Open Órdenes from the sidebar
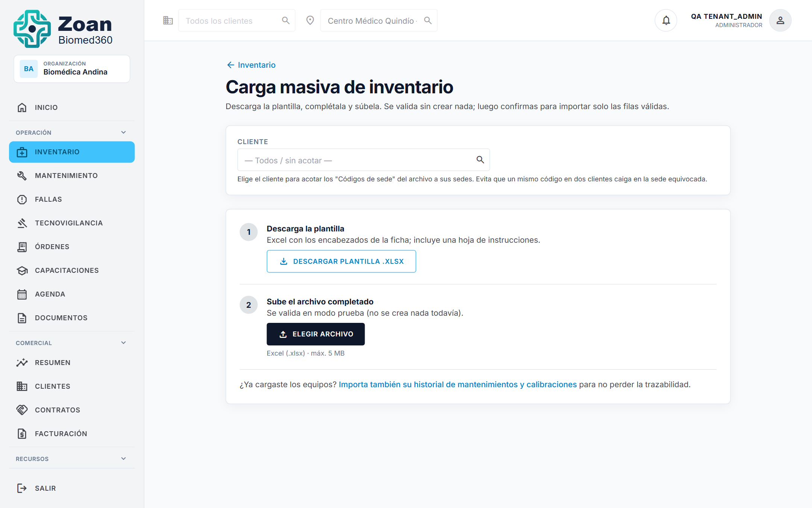Screen dimensions: 812x508 pos(72,247)
